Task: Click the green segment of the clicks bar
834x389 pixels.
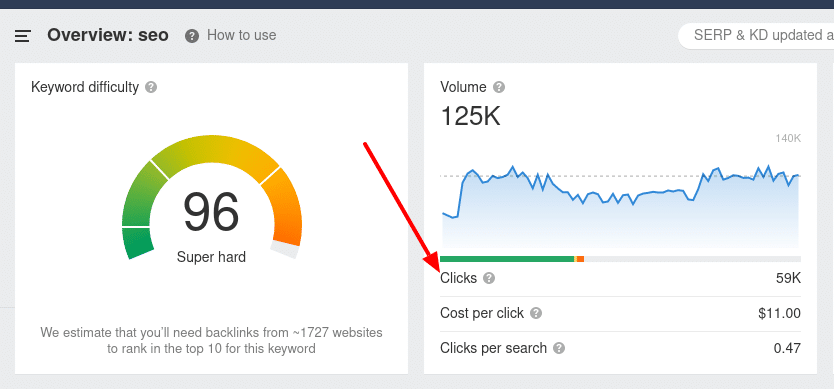Action: point(507,259)
